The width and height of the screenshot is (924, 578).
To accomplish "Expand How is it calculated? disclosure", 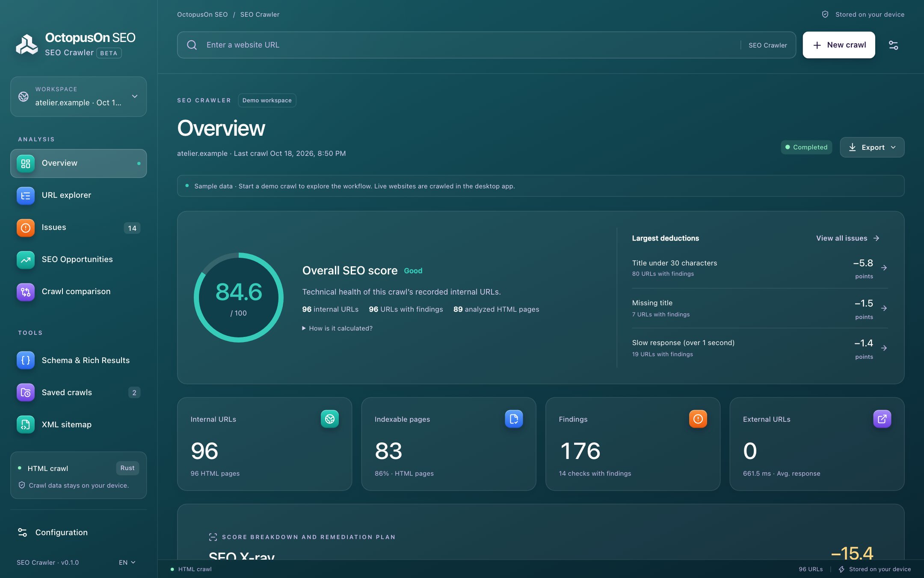I will 338,328.
